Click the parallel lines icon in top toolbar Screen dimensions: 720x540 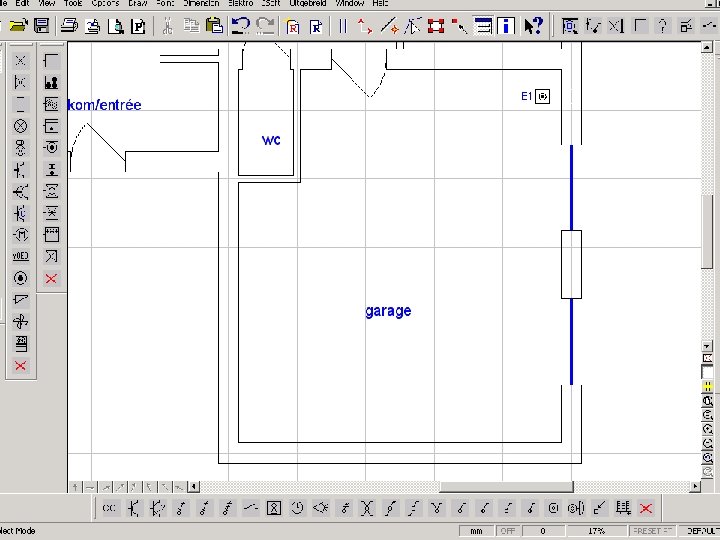point(343,26)
